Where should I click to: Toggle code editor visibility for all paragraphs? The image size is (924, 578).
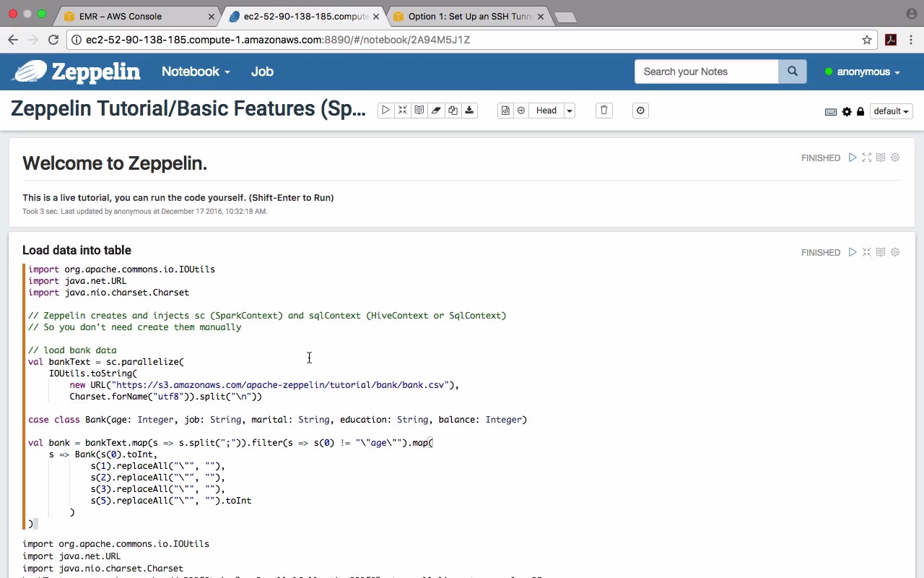tap(403, 111)
